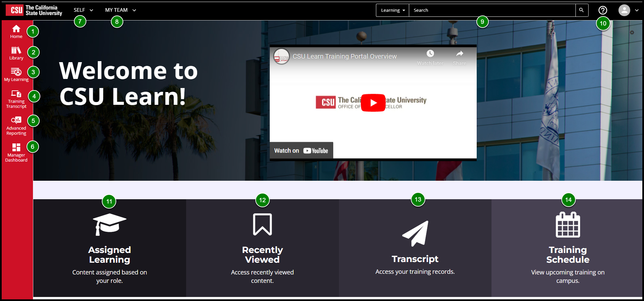Click the magnifying glass search button
644x301 pixels.
582,10
